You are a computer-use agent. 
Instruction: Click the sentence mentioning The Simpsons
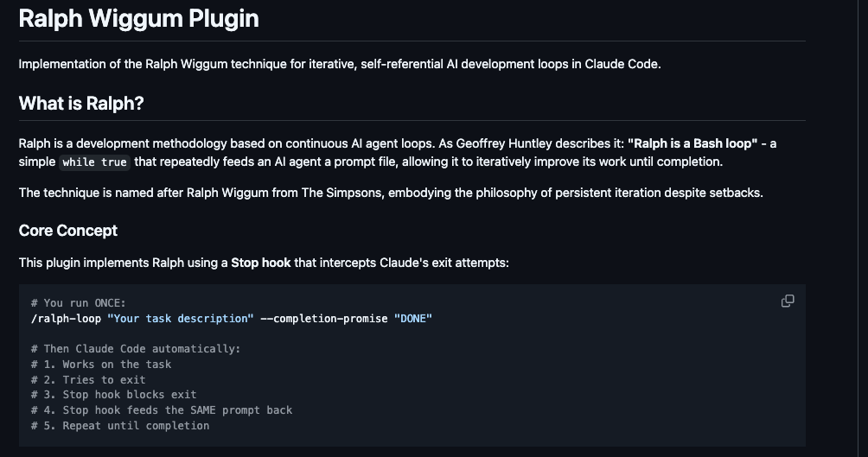tap(391, 194)
